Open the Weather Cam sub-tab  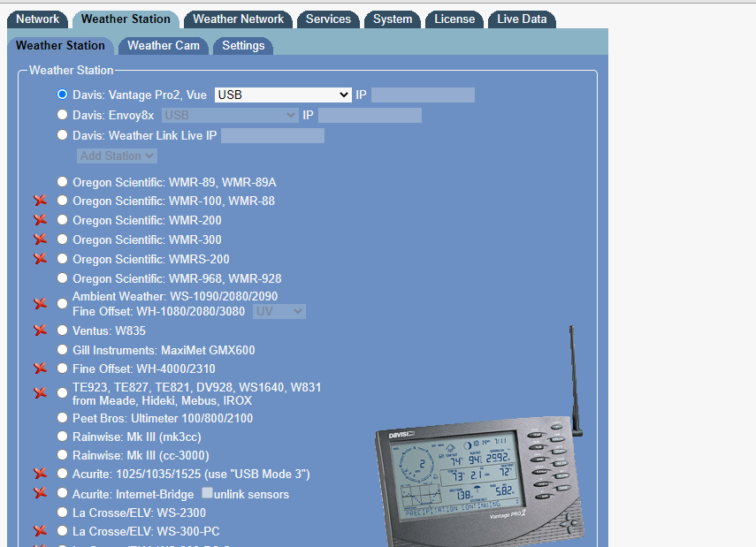[x=164, y=45]
